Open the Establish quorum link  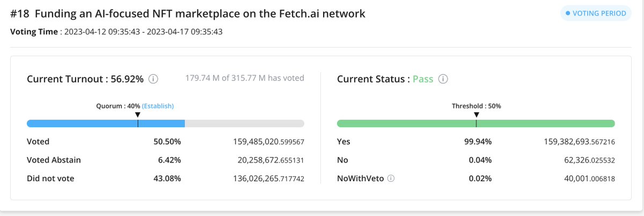pos(158,106)
